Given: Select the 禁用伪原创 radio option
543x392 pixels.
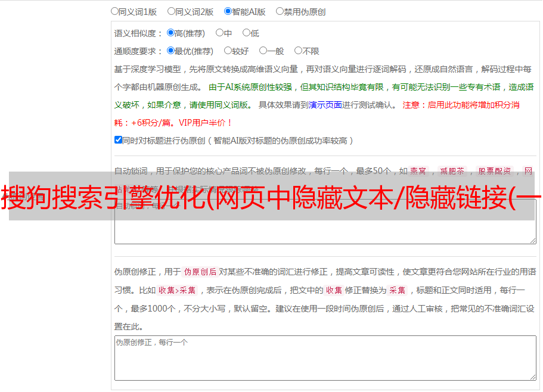Looking at the screenshot, I should tap(280, 11).
